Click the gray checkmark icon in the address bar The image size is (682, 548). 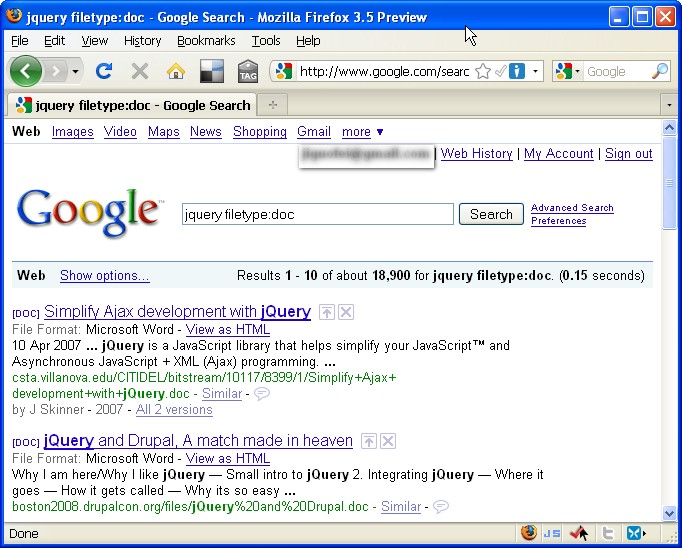[501, 71]
